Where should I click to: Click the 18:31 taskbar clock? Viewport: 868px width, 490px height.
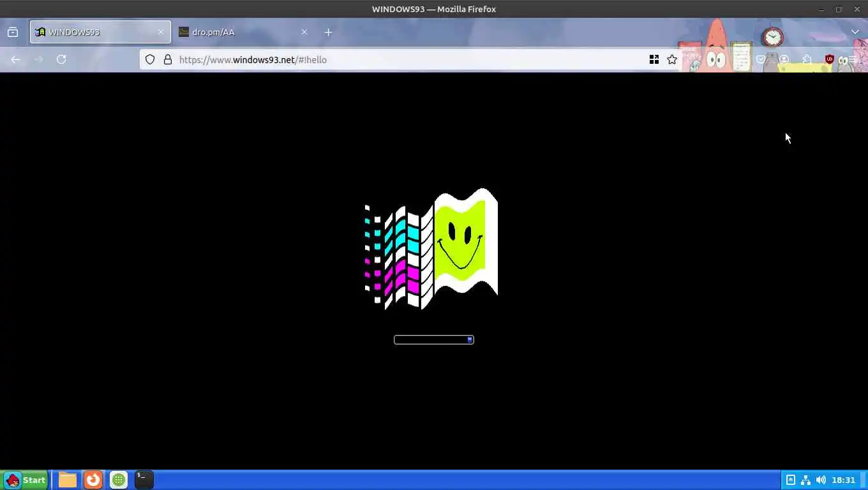[x=843, y=480]
